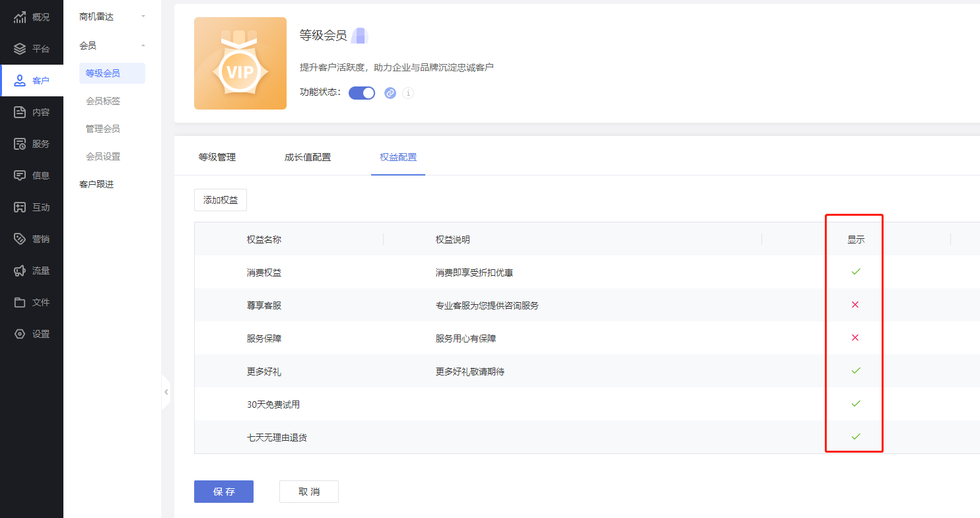Viewport: 980px width, 518px height.
Task: Collapse the 会员 menu arrow
Action: click(143, 46)
